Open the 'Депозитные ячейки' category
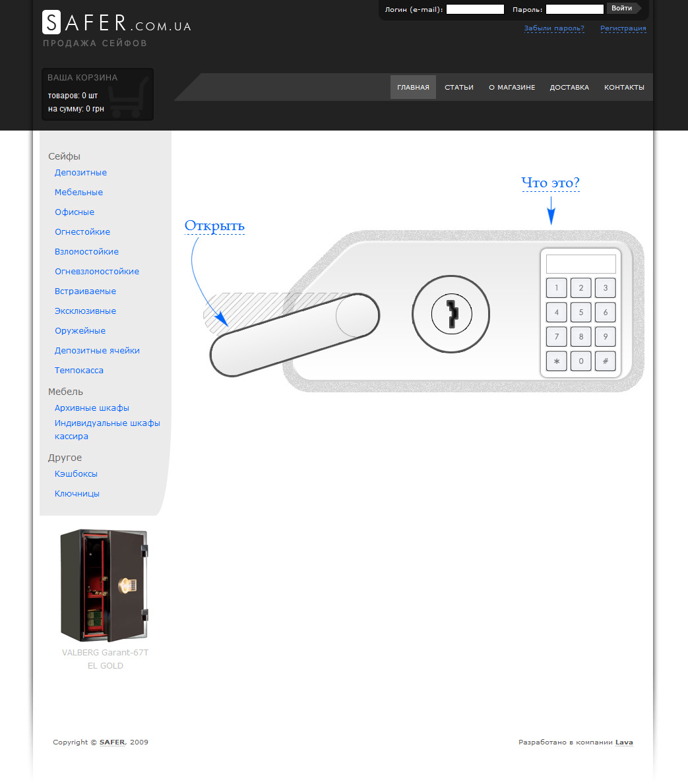This screenshot has height=784, width=688. (x=97, y=351)
